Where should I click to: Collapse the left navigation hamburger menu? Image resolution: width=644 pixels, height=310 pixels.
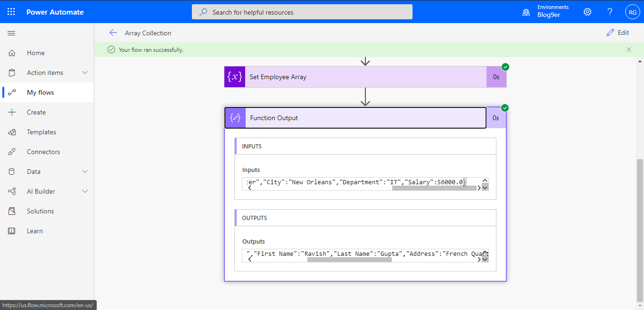tap(12, 33)
